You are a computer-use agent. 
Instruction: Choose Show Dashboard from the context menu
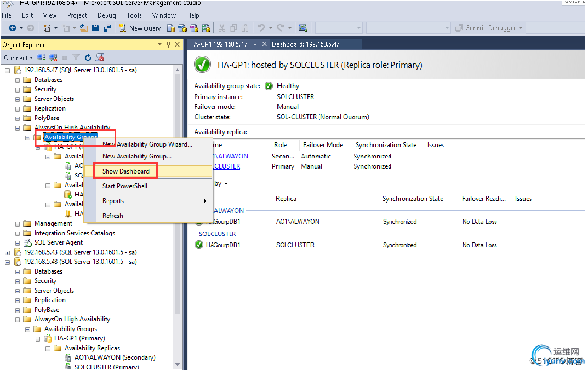[x=149, y=171]
